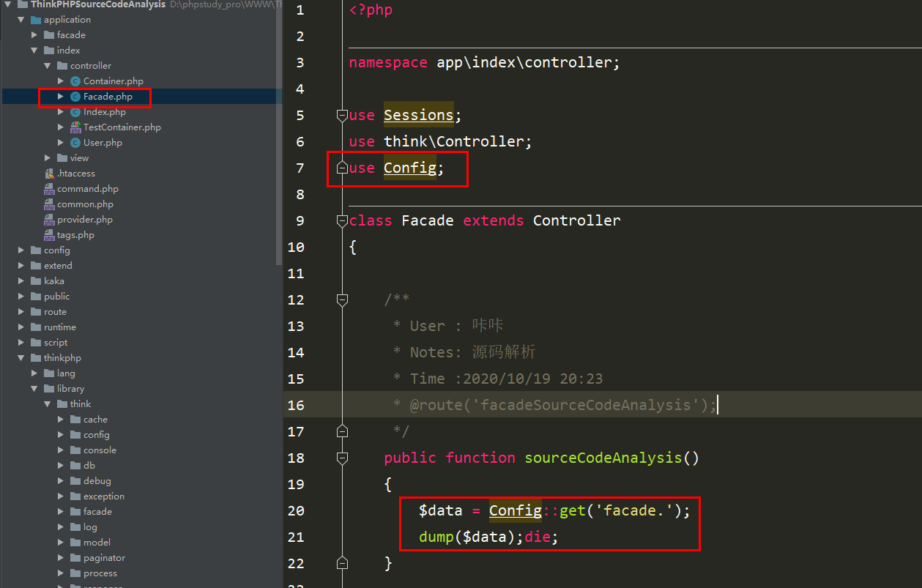Viewport: 922px width, 588px height.
Task: Click the provider.php file icon
Action: coord(49,220)
